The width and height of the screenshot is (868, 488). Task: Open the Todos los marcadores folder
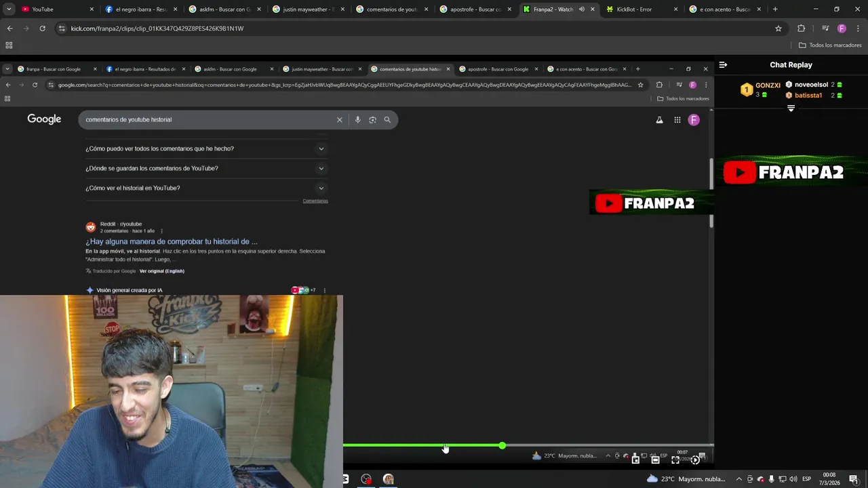point(830,45)
